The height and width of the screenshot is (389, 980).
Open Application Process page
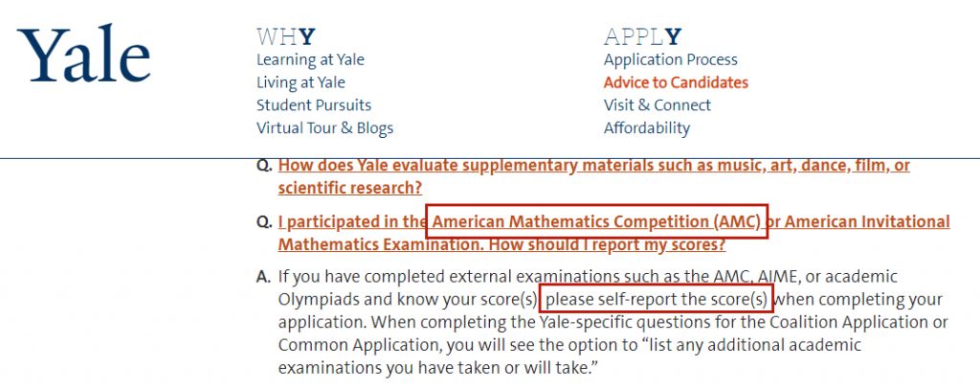(x=671, y=60)
